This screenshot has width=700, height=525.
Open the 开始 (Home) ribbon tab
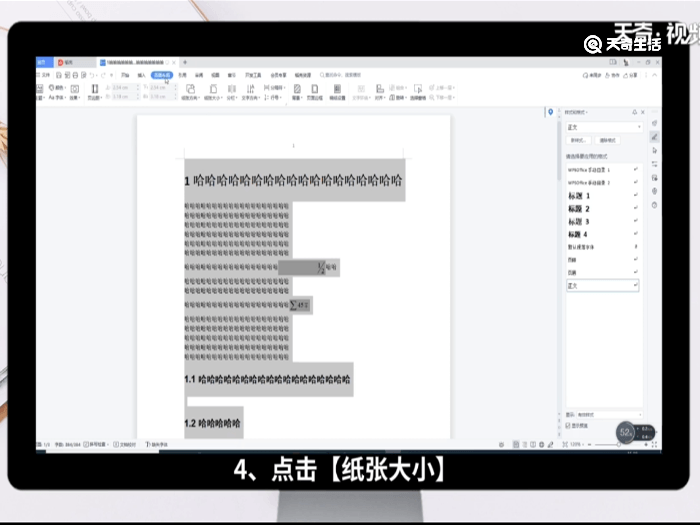[125, 75]
